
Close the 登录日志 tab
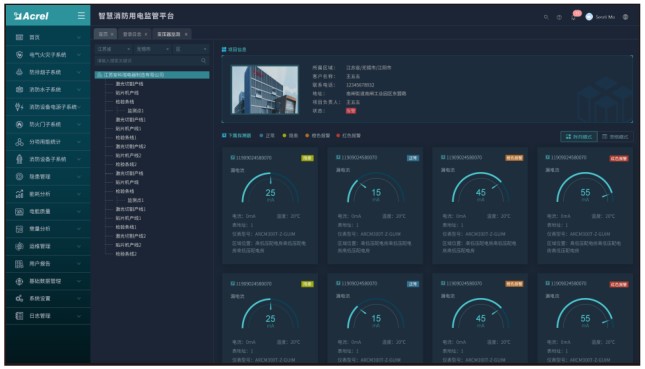point(146,34)
